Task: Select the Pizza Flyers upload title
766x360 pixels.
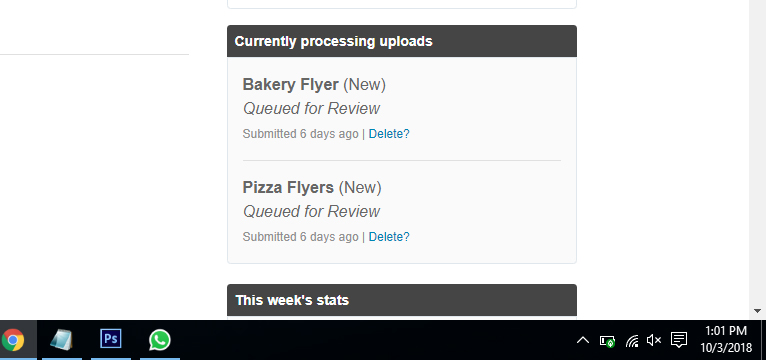Action: pyautogui.click(x=288, y=188)
